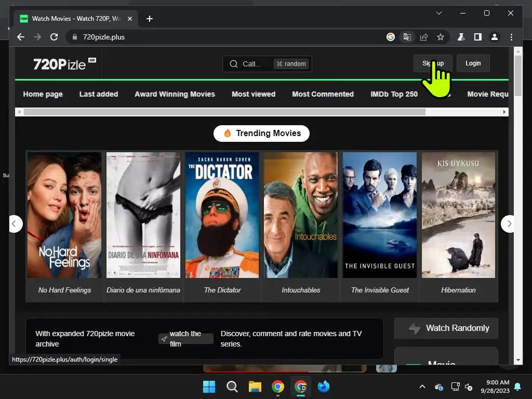Toggle the browser side panel icon
The width and height of the screenshot is (532, 399).
coord(478,37)
